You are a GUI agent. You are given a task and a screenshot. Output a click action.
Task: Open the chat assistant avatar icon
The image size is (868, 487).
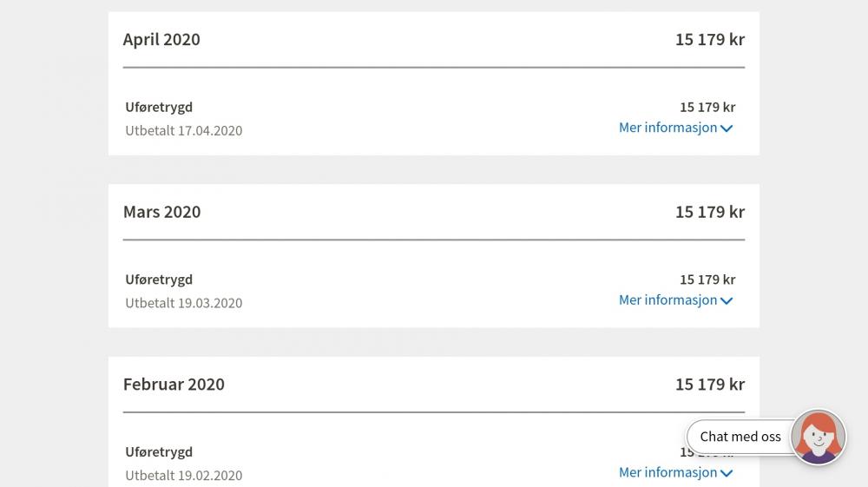(x=819, y=438)
